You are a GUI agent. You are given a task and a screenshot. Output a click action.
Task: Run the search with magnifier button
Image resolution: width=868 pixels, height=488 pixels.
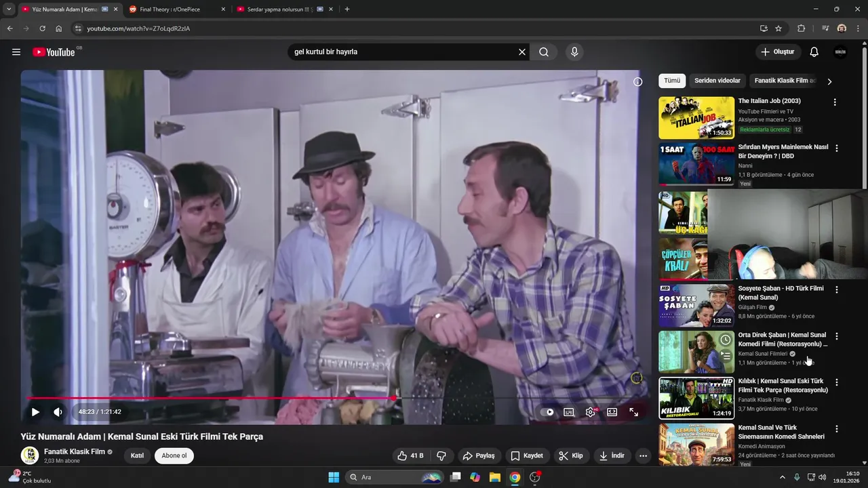(544, 52)
